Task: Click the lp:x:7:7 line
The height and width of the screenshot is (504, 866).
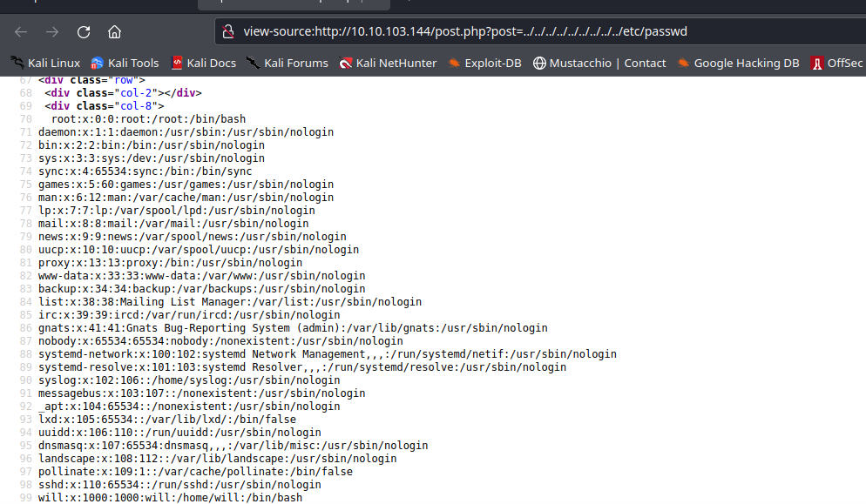Action: pyautogui.click(x=177, y=211)
